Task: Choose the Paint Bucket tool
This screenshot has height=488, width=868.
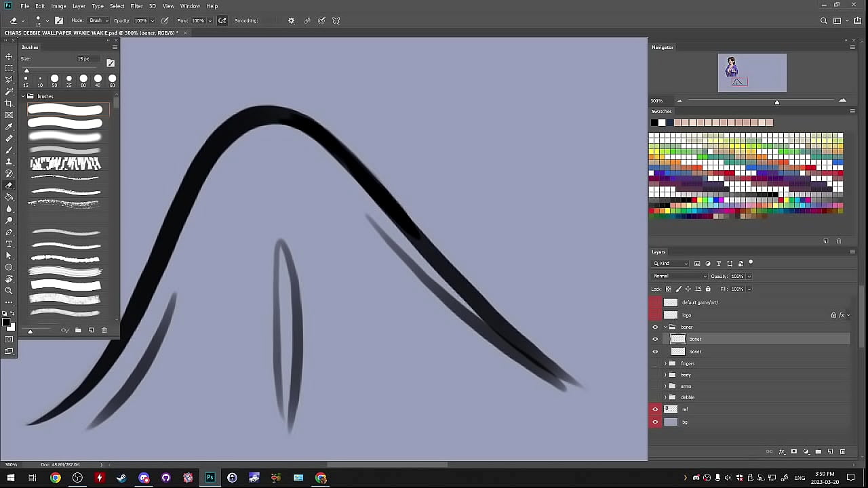Action: 9,197
